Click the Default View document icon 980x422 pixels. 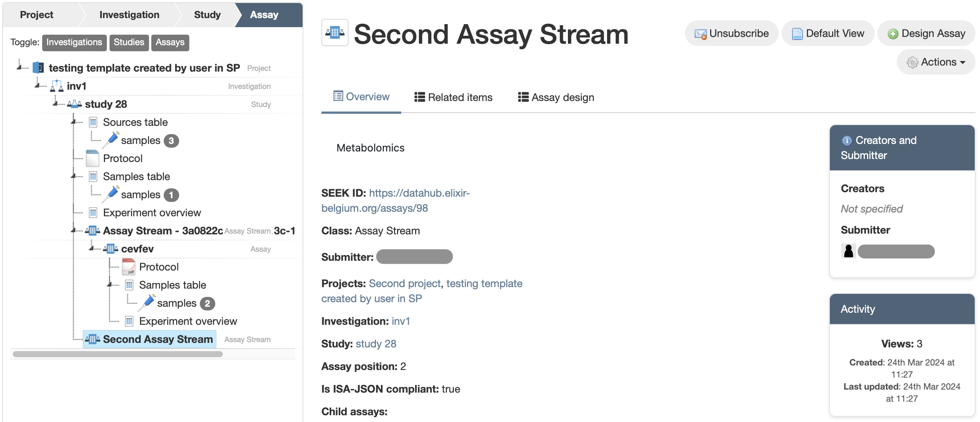[797, 33]
